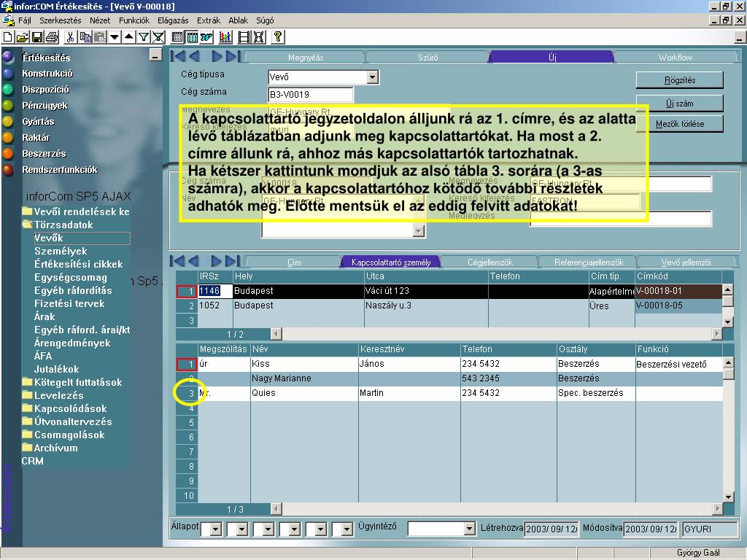The image size is (747, 560).
Task: Click the film strip toolbar icon
Action: pyautogui.click(x=244, y=37)
